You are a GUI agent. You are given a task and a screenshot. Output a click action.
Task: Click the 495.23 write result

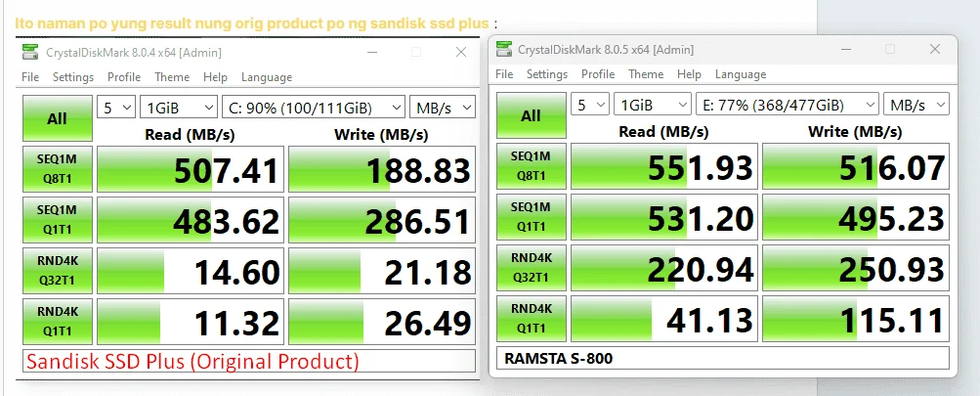tap(856, 217)
